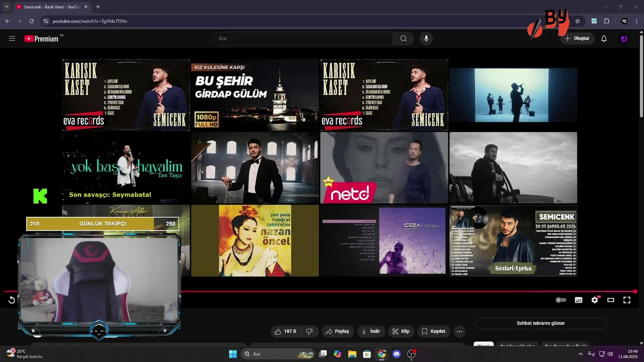This screenshot has height=362, width=644.
Task: Open the Chrome extensions puzzle icon
Action: click(x=607, y=21)
